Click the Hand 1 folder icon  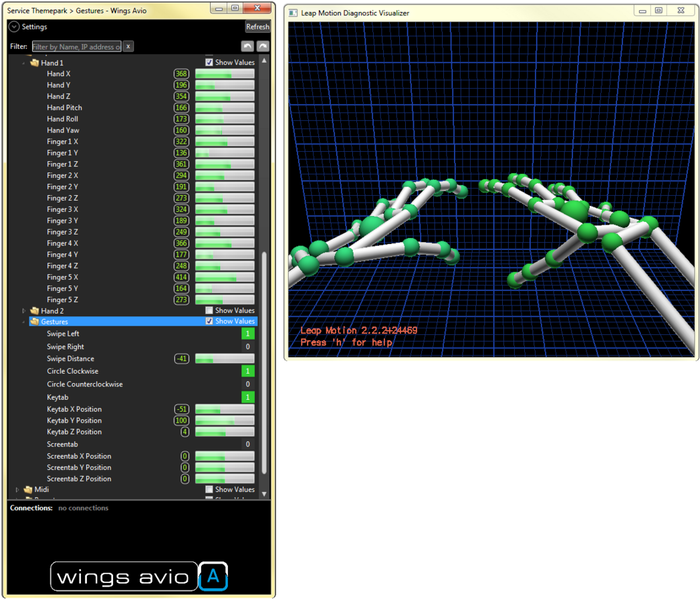point(35,62)
